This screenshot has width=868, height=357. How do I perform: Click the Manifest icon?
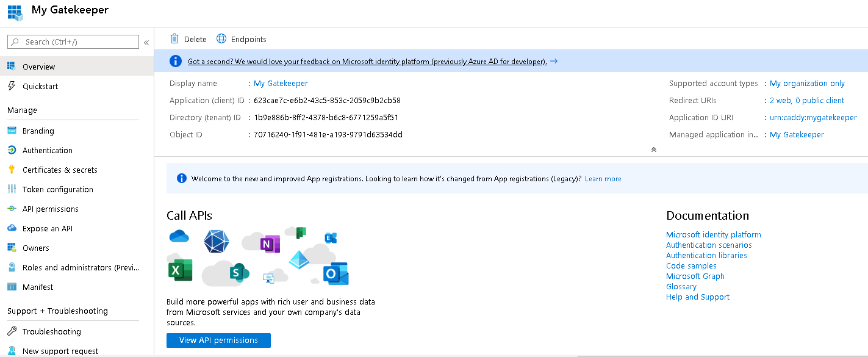(x=11, y=287)
